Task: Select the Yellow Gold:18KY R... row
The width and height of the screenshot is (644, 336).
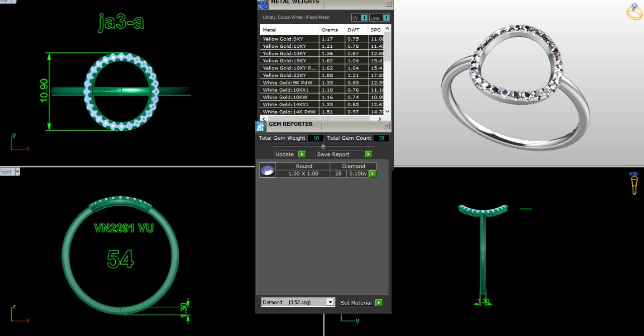Action: coord(322,68)
